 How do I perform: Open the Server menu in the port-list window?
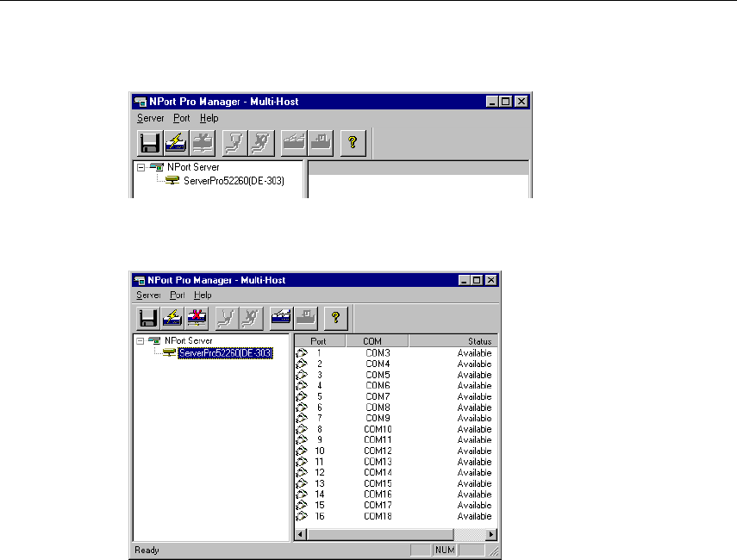pyautogui.click(x=148, y=296)
